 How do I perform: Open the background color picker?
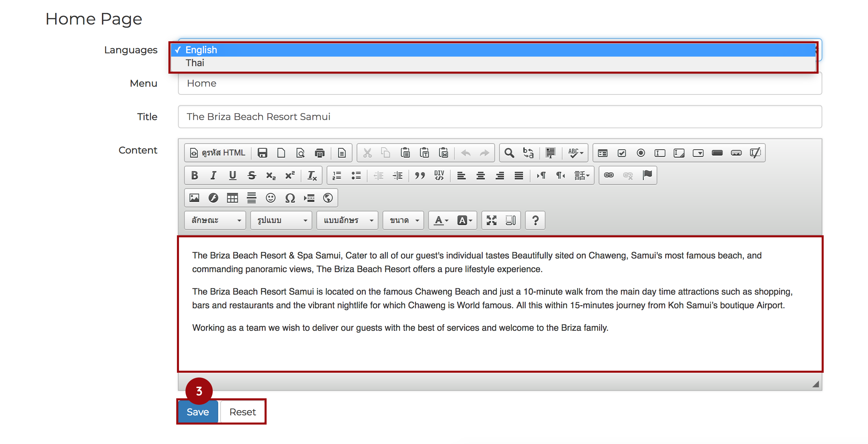click(465, 220)
